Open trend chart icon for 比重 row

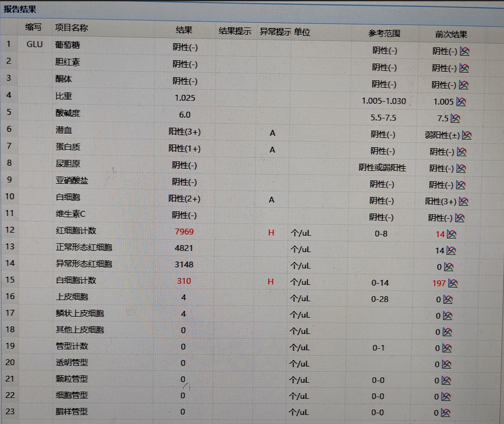tap(461, 102)
